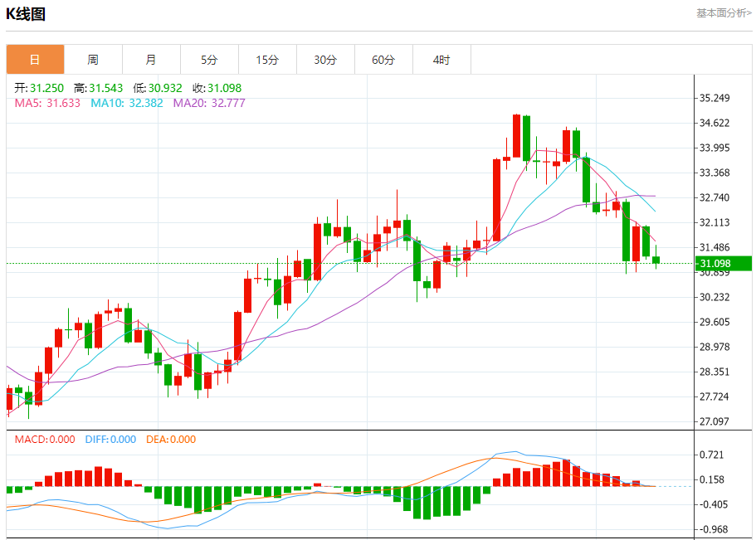Click the MA10 32.382 indicator label
756x540 pixels.
click(x=127, y=103)
